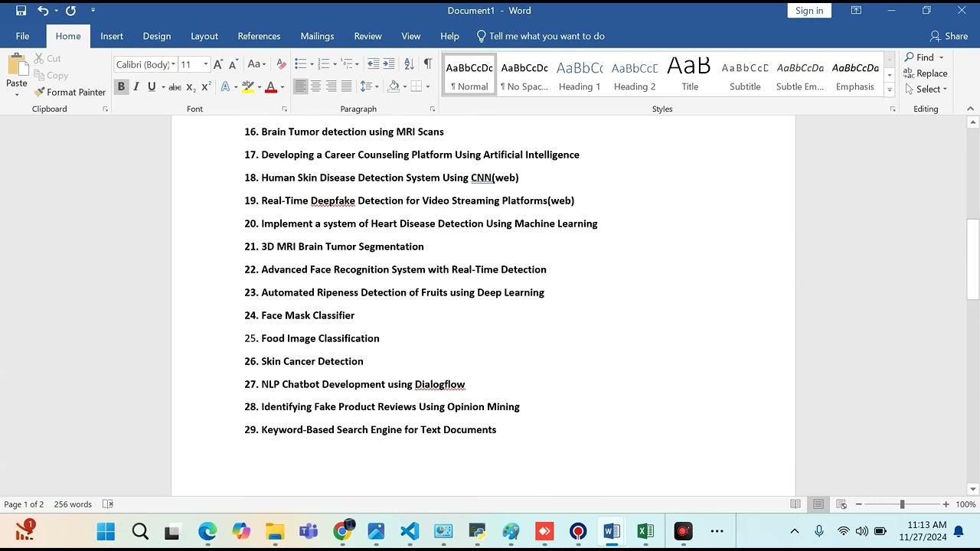Open Excel from the taskbar
This screenshot has height=551, width=980.
tap(645, 532)
